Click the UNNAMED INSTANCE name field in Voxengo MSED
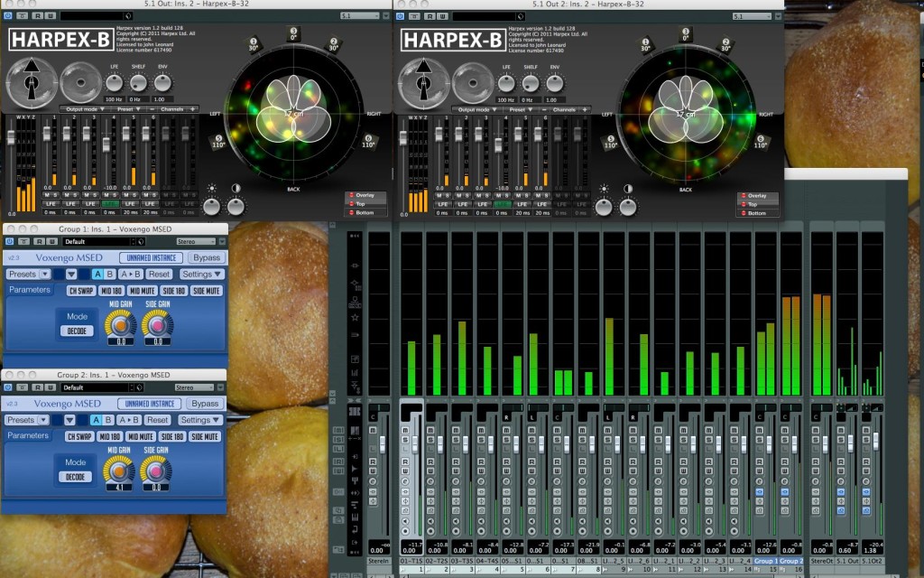Screen dimensions: 924x578 (x=150, y=257)
